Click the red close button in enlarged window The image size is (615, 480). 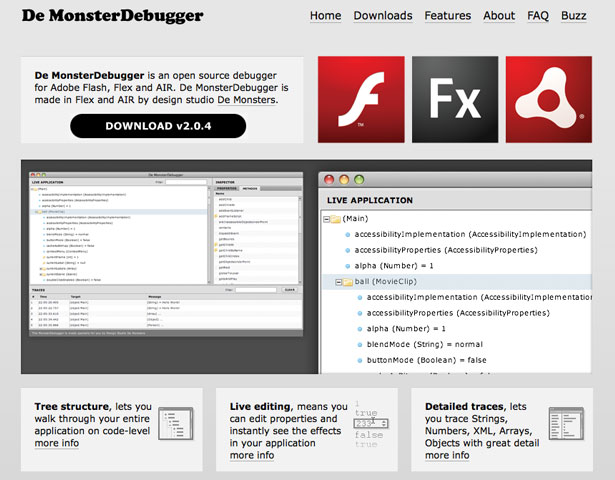coord(329,180)
